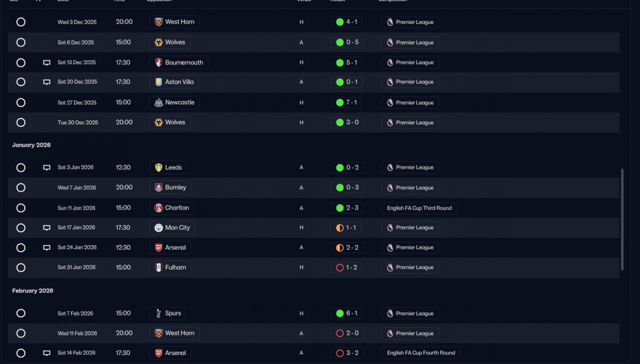
Task: Click the Aston Villa opposition button
Action: [174, 82]
